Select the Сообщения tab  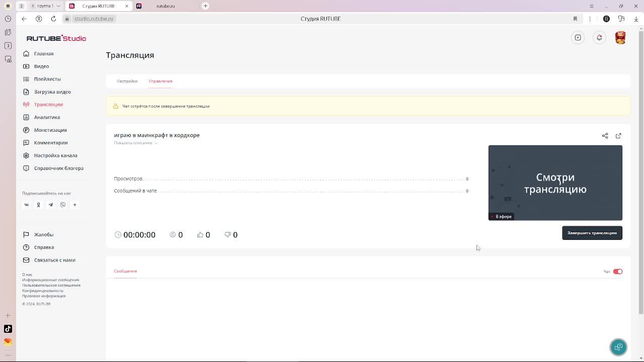tap(125, 271)
